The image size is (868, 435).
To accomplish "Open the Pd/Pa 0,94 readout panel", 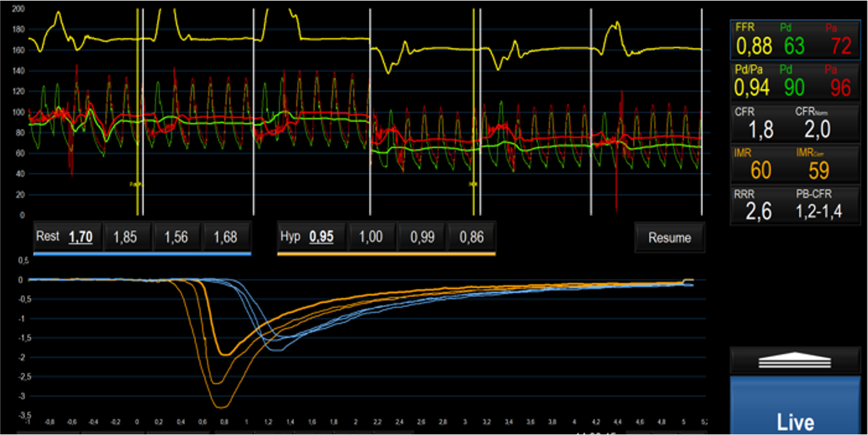I will pos(795,82).
